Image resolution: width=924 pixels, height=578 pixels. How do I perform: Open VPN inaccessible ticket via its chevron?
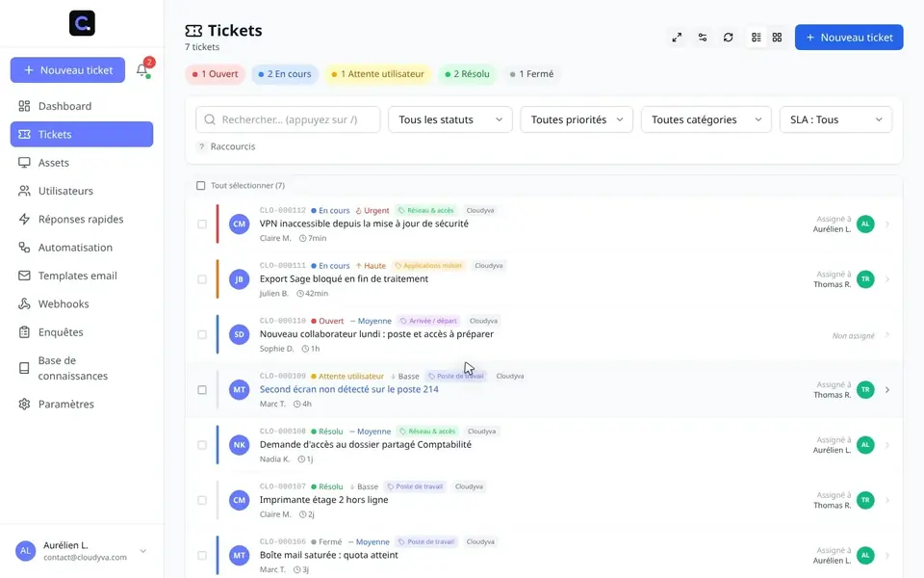point(887,224)
